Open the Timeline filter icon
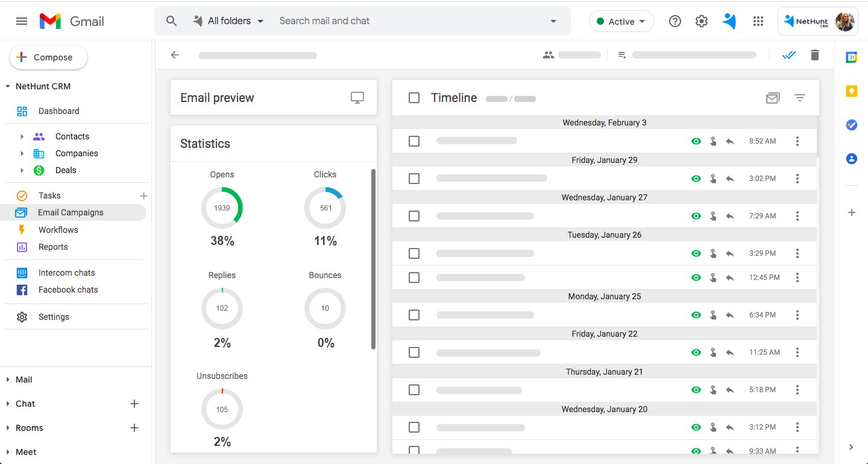The width and height of the screenshot is (868, 464). tap(800, 98)
